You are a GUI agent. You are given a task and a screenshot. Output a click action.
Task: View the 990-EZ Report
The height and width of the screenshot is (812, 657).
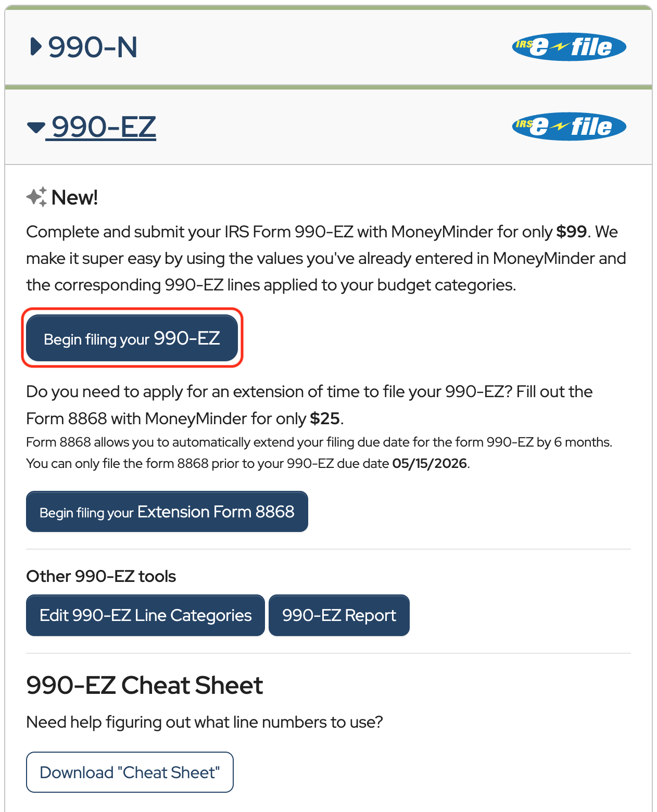pos(339,615)
